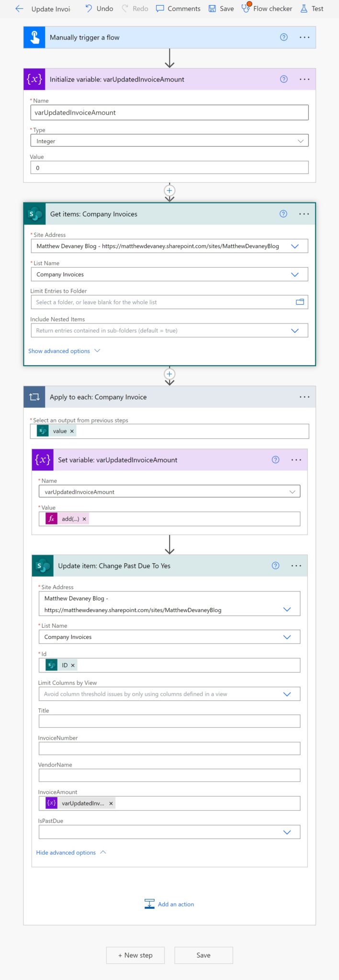This screenshot has height=980, width=339.
Task: Open ellipsis menu on Apply to each
Action: pyautogui.click(x=305, y=397)
